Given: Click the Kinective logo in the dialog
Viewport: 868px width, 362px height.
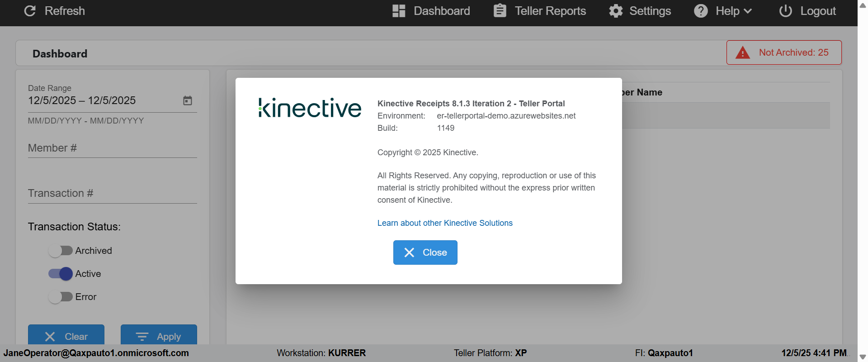Looking at the screenshot, I should tap(310, 108).
